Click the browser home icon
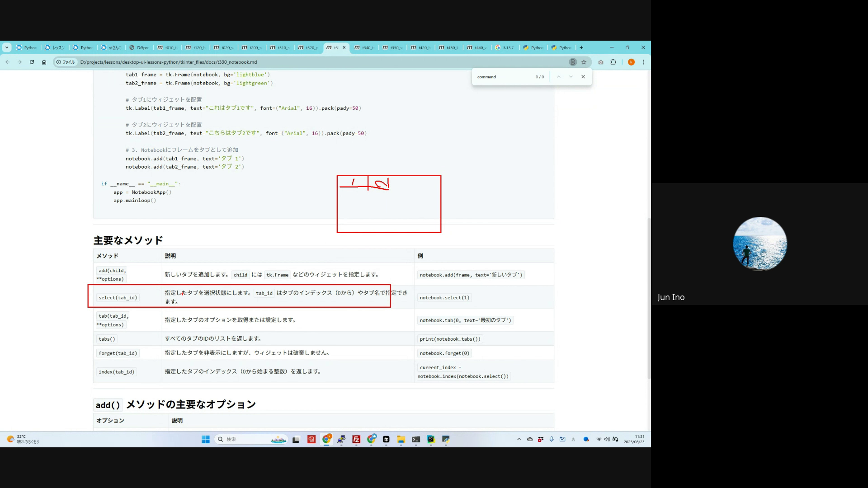The image size is (868, 488). [44, 62]
